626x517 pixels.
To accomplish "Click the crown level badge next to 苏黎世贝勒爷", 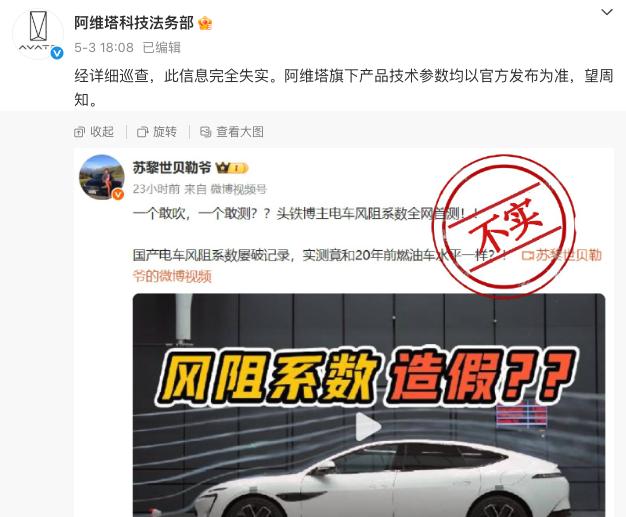I will [232, 168].
